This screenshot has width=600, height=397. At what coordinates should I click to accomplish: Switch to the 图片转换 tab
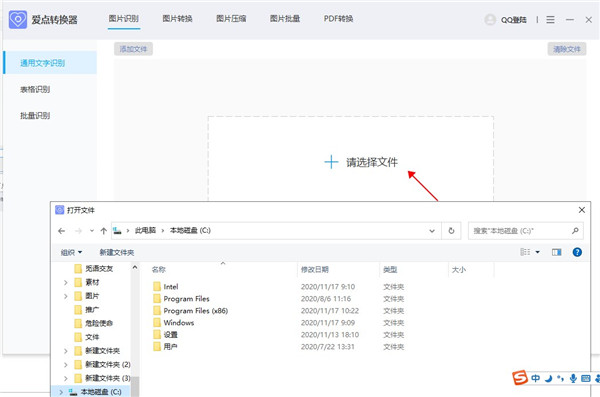(x=177, y=18)
